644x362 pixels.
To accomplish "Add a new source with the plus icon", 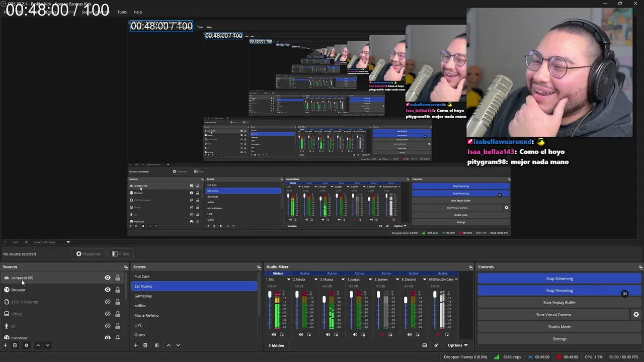I will click(x=6, y=345).
